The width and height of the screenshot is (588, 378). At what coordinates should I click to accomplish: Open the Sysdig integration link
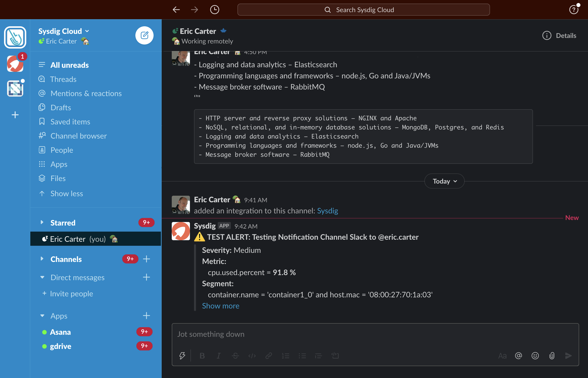pos(327,211)
